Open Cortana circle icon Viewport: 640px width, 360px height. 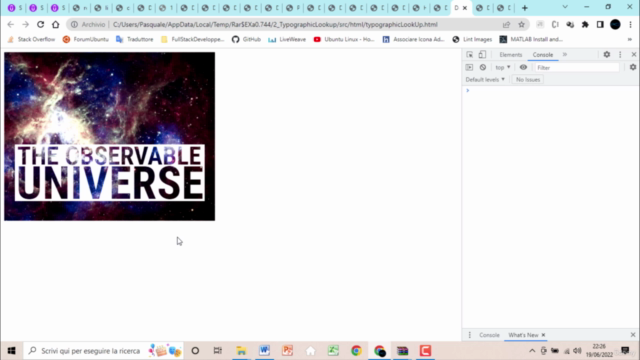[195, 351]
